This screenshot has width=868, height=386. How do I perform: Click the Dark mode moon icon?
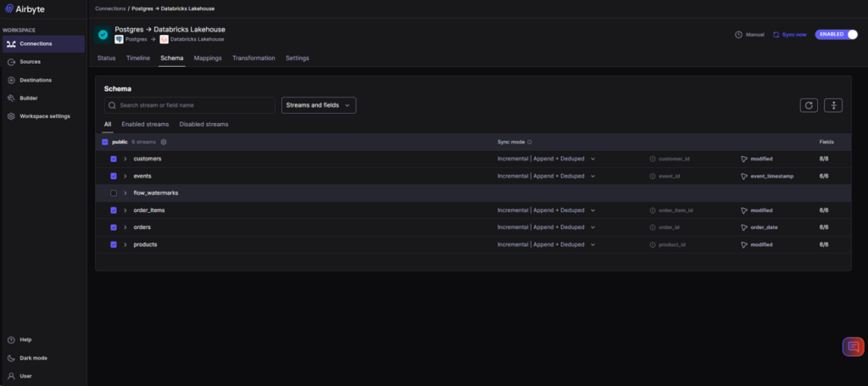coord(11,358)
